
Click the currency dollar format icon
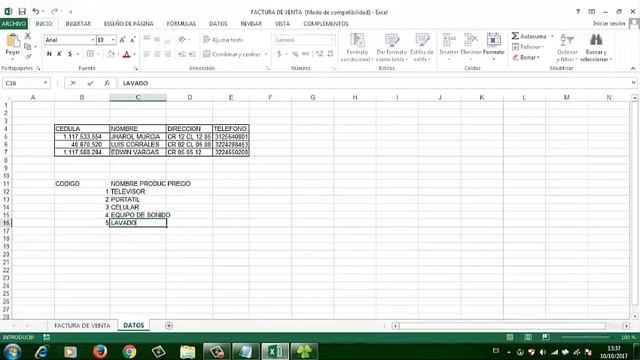click(x=279, y=54)
